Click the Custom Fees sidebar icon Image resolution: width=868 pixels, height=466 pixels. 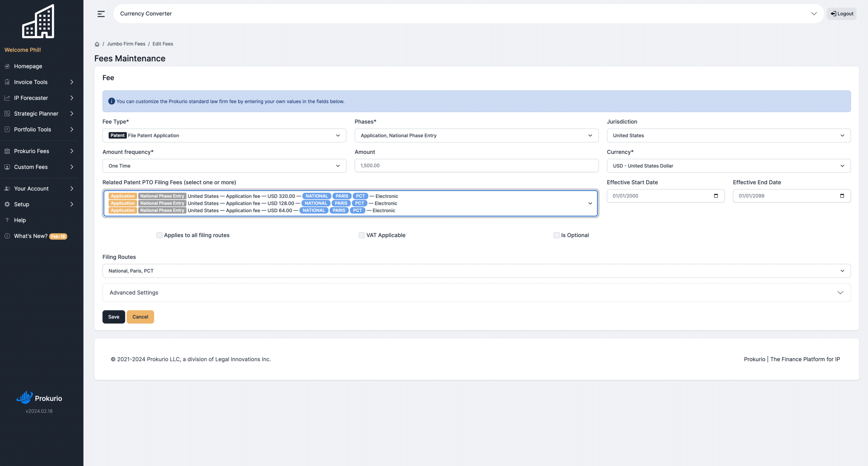[7, 167]
